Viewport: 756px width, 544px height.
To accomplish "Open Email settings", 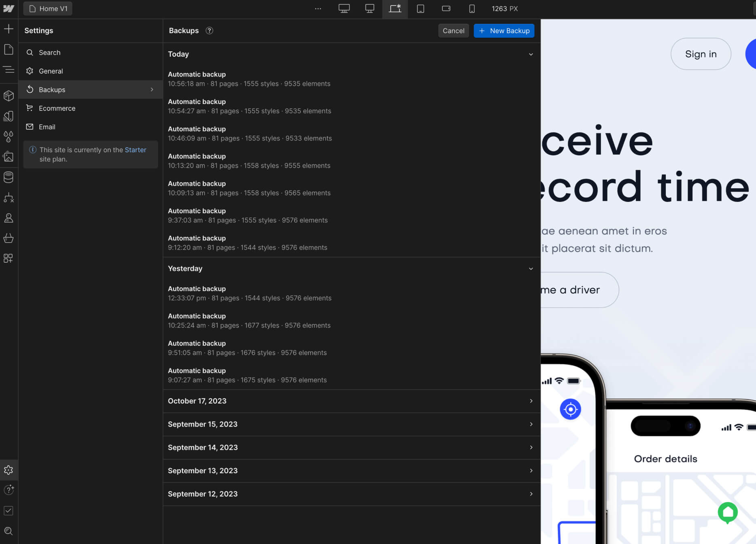I will (x=91, y=127).
